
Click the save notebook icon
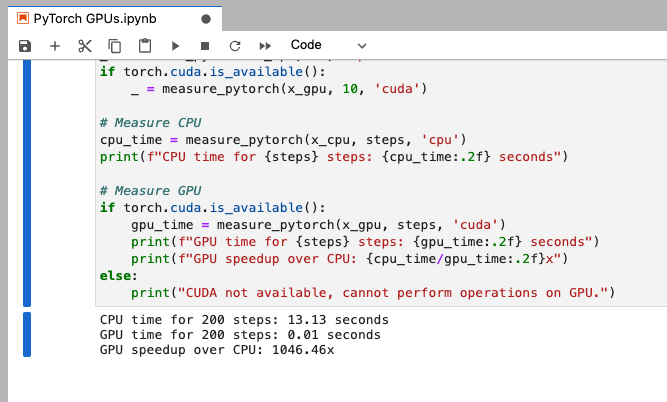[25, 46]
